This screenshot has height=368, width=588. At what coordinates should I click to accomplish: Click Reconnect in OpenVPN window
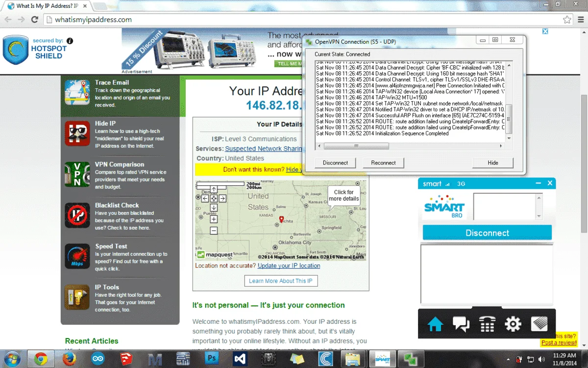[x=383, y=163]
